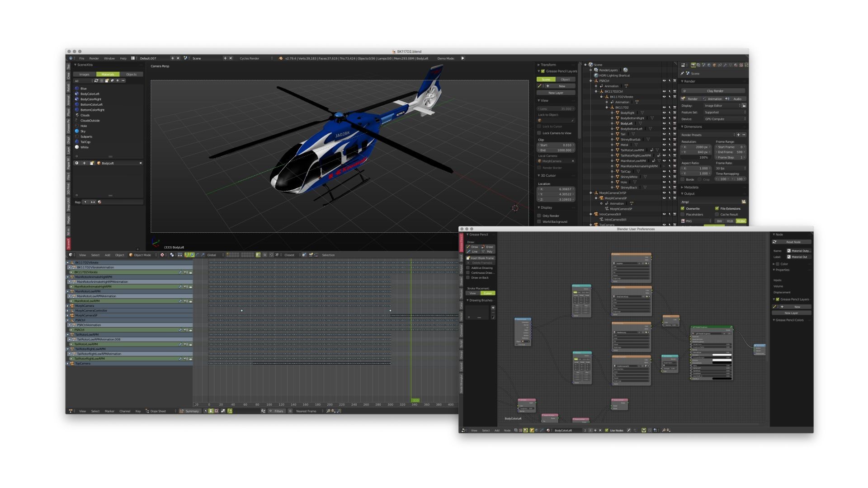The height and width of the screenshot is (488, 868).
Task: Open the Modifiers wrench icon in Properties header
Action: coord(725,65)
